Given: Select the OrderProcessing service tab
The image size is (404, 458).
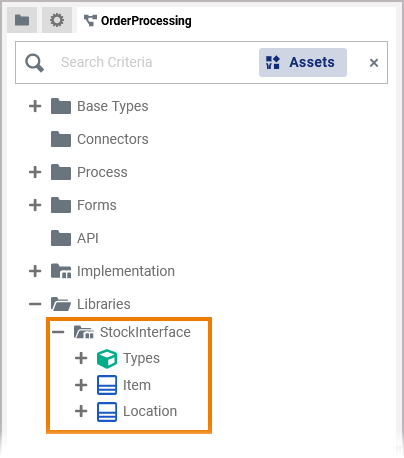Looking at the screenshot, I should [137, 21].
